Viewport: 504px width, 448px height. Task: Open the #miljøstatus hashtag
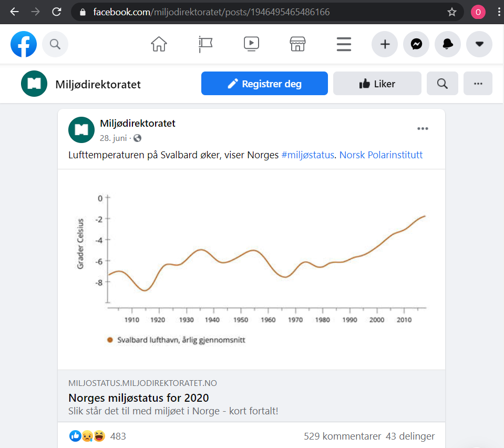pos(307,155)
